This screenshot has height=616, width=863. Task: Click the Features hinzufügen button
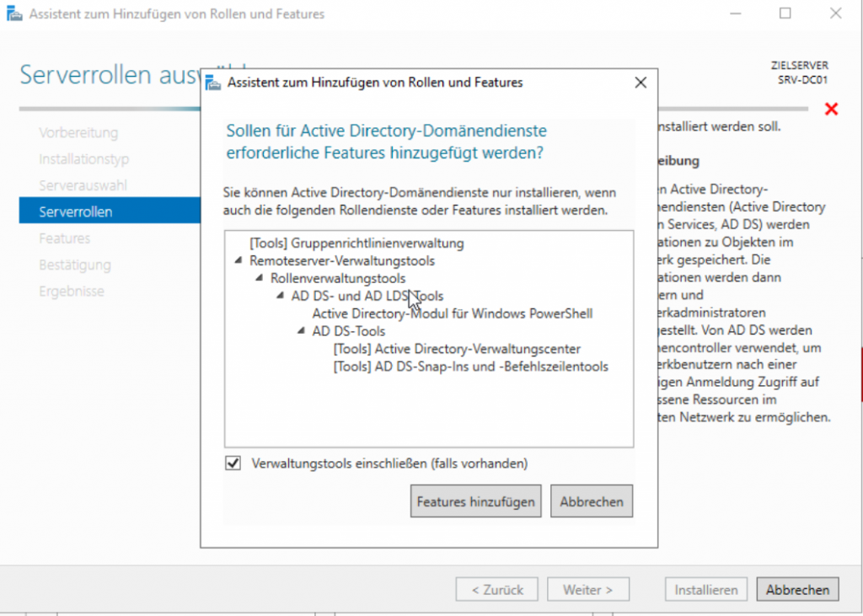[475, 501]
